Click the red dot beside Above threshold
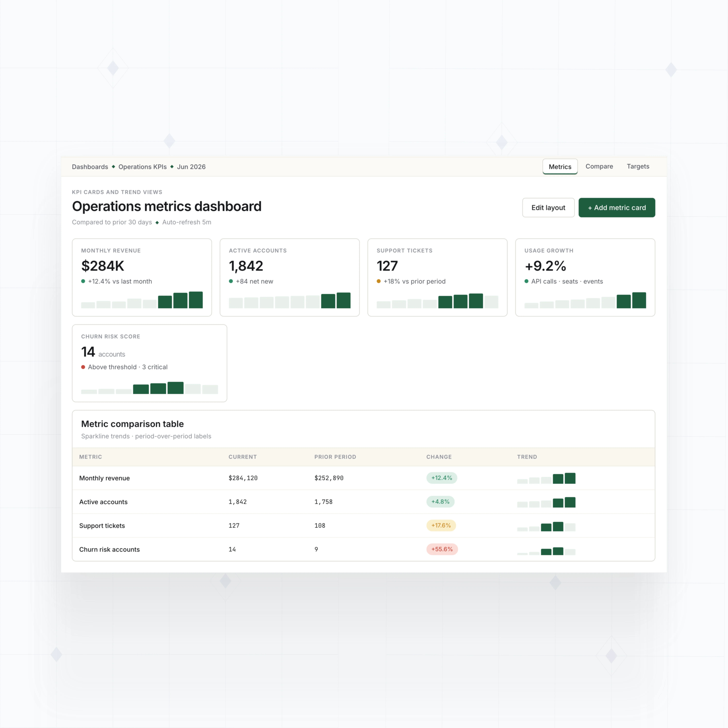The width and height of the screenshot is (728, 728). coord(83,367)
